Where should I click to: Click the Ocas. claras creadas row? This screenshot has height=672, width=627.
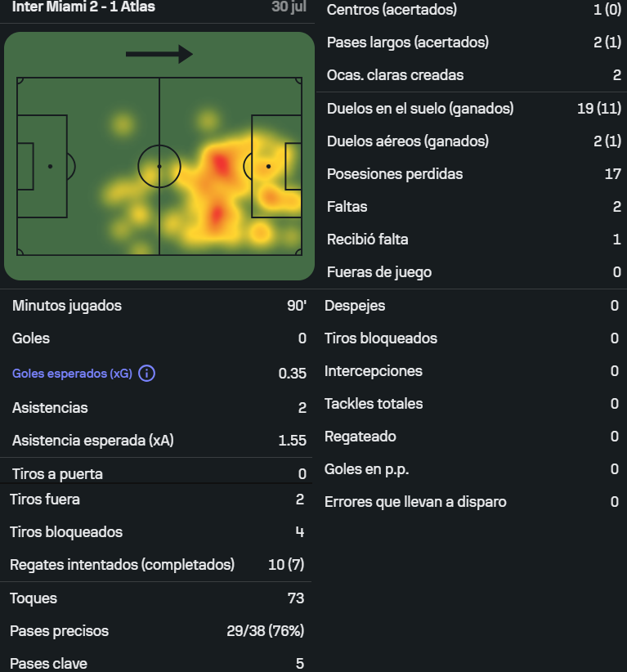click(x=473, y=75)
